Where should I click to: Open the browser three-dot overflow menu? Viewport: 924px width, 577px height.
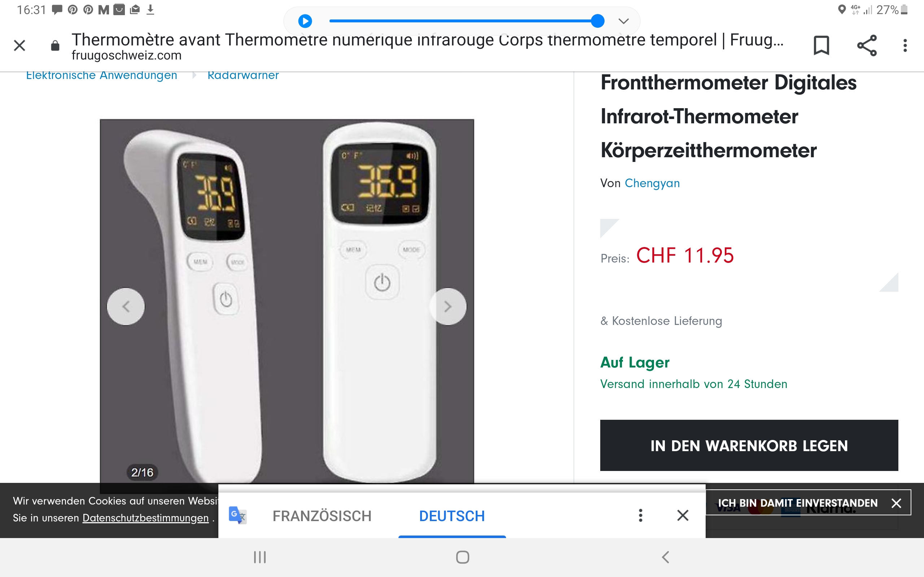tap(905, 45)
